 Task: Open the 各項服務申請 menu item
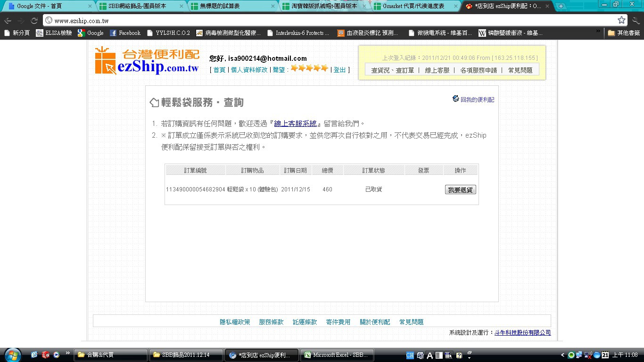(479, 70)
